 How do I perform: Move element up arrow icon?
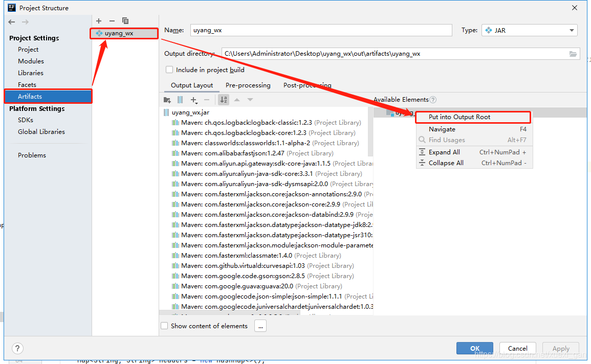237,100
